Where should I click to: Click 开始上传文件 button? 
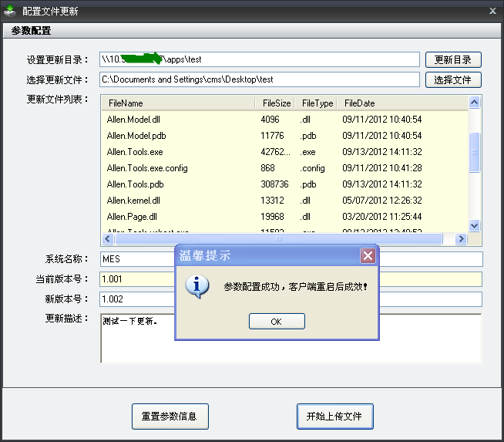click(335, 417)
